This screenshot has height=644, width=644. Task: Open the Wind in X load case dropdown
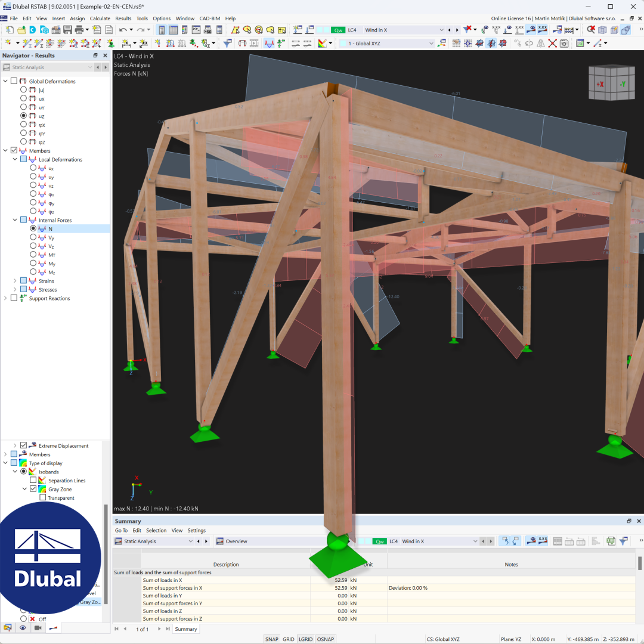[441, 29]
